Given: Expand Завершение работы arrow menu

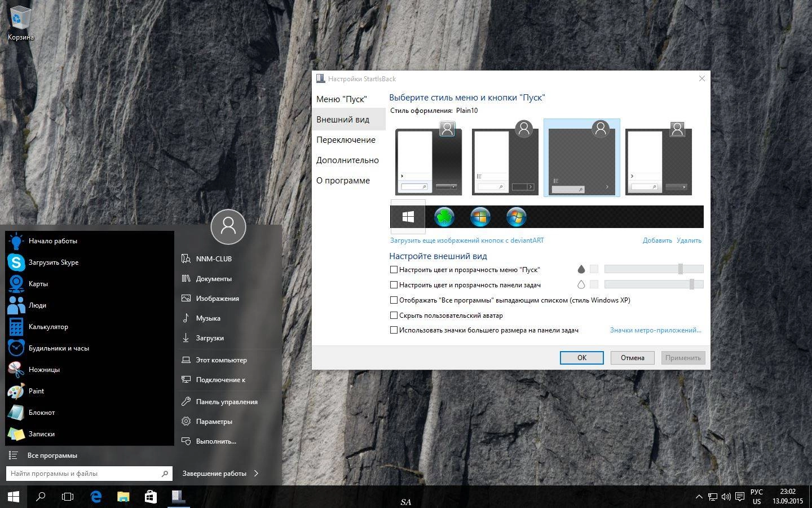Looking at the screenshot, I should point(257,474).
